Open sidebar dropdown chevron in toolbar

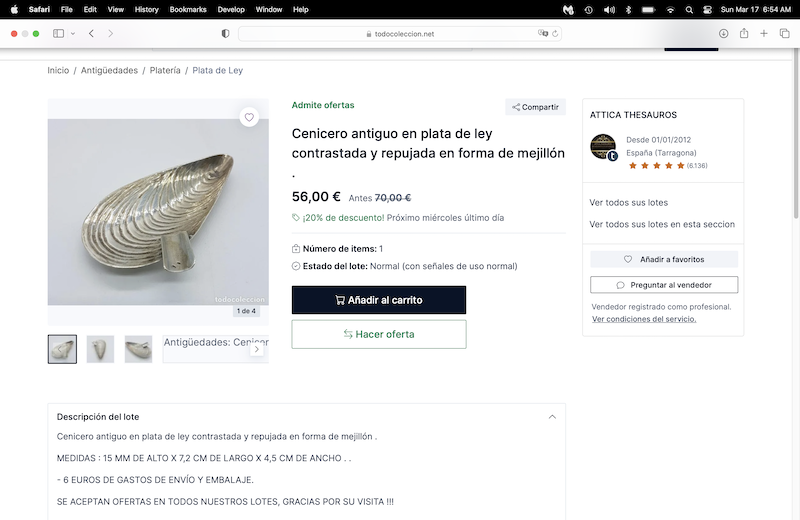pyautogui.click(x=72, y=33)
